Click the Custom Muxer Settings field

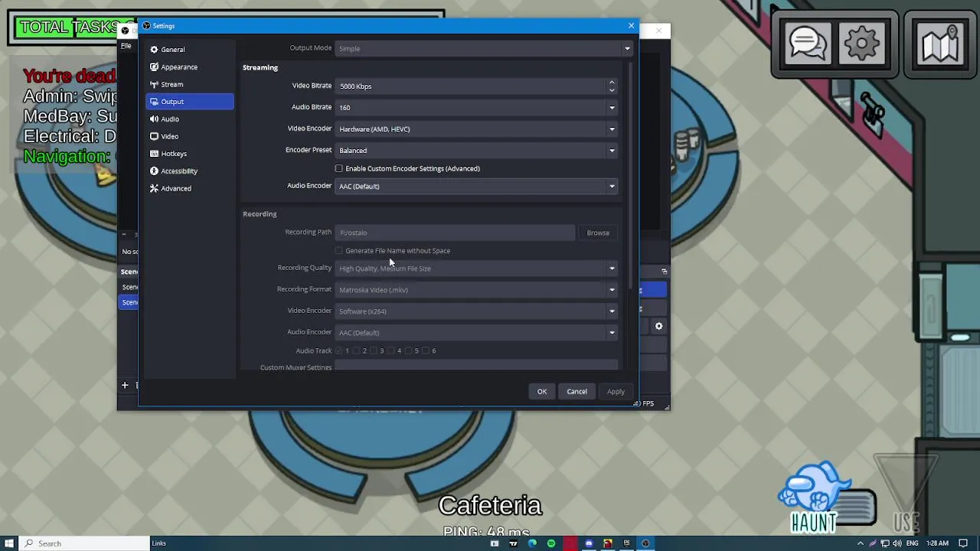click(x=476, y=367)
